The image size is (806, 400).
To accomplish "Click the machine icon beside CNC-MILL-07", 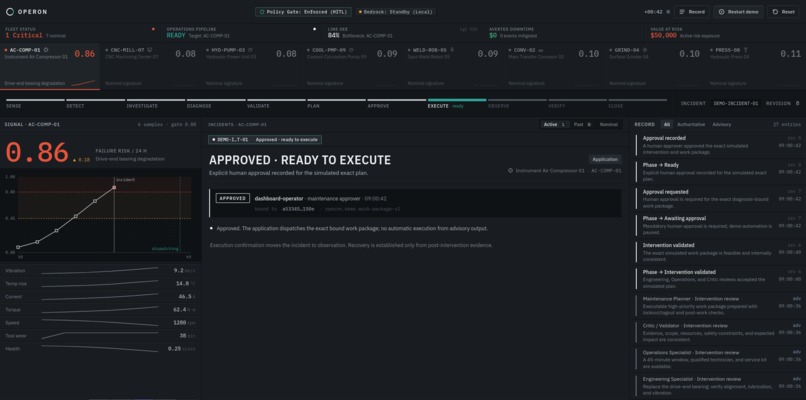I will (150, 50).
